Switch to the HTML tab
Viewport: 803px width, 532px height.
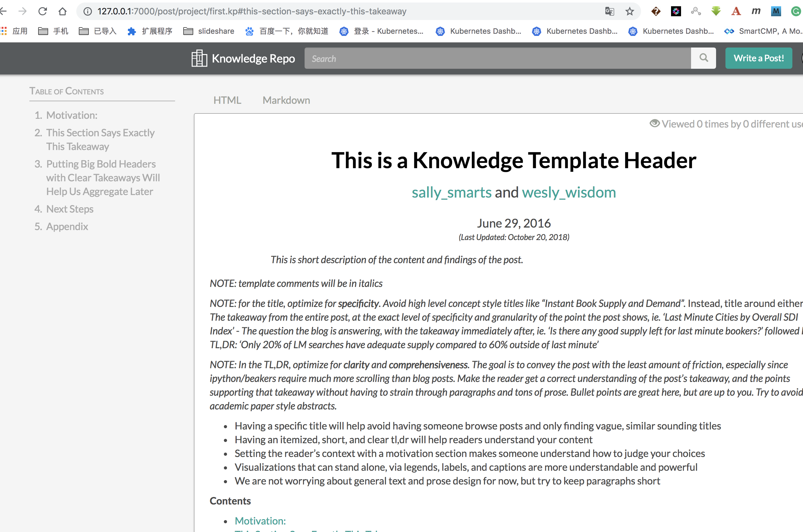[227, 100]
